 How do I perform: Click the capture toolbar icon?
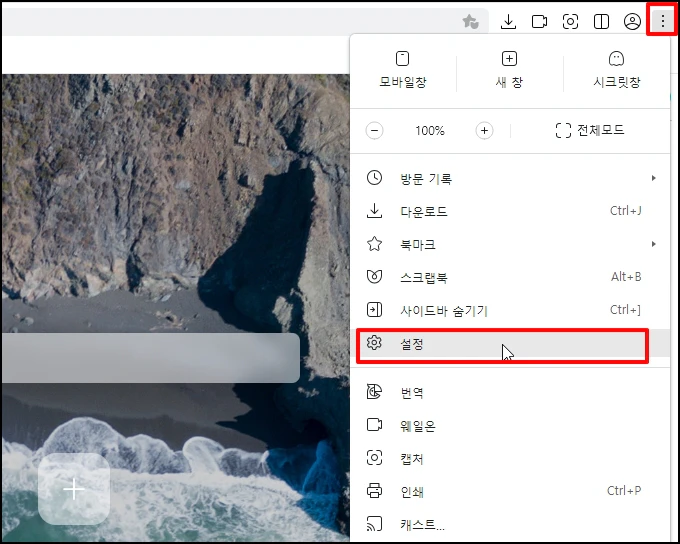570,21
